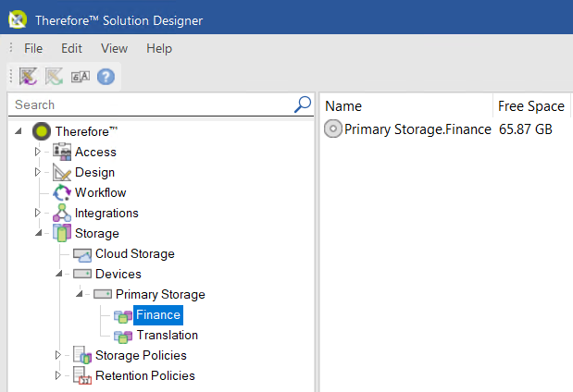The width and height of the screenshot is (573, 392).
Task: Click the Retention Policies document icon
Action: click(x=82, y=375)
